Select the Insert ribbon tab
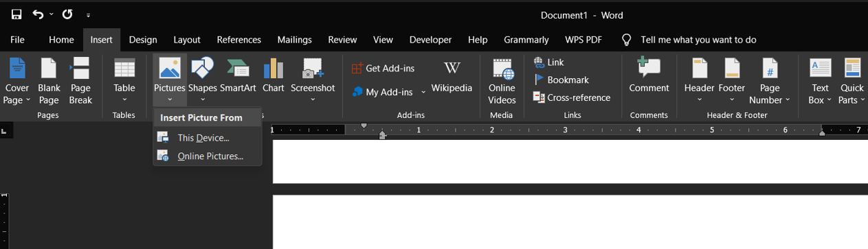Viewport: 868px width, 249px height. [102, 40]
